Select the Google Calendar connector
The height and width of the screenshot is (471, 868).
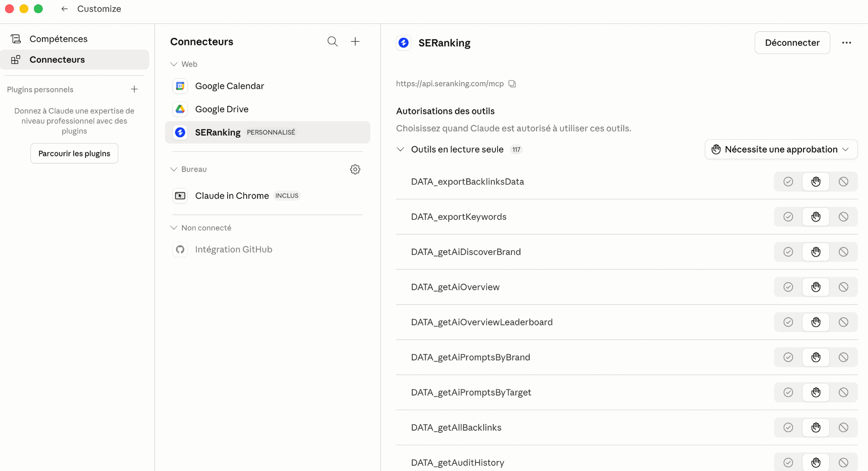coord(267,86)
